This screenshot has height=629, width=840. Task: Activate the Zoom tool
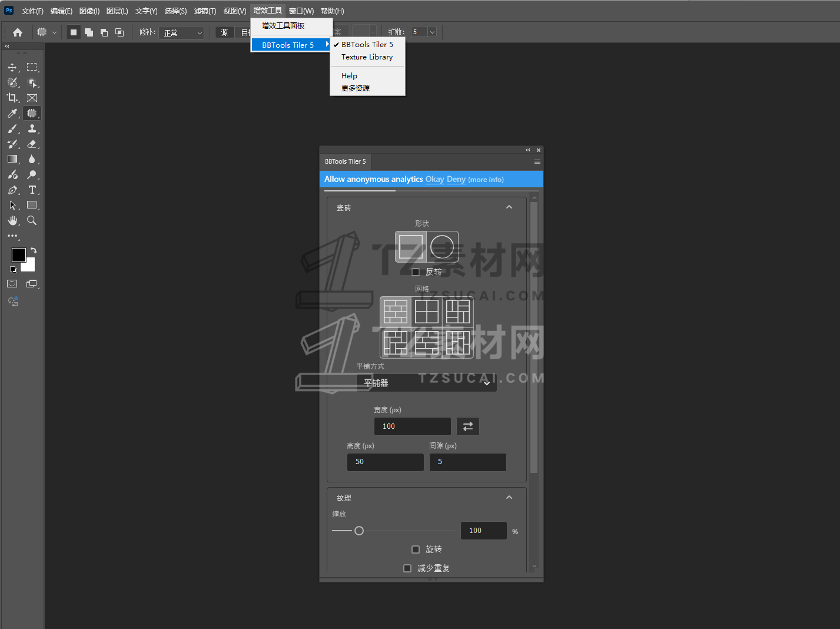coord(32,220)
